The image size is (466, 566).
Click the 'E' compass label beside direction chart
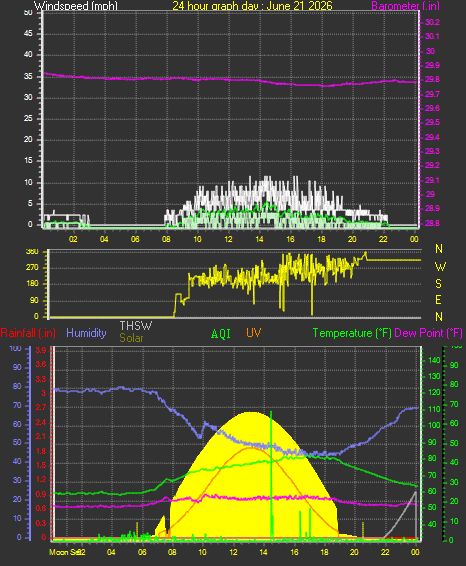438,300
